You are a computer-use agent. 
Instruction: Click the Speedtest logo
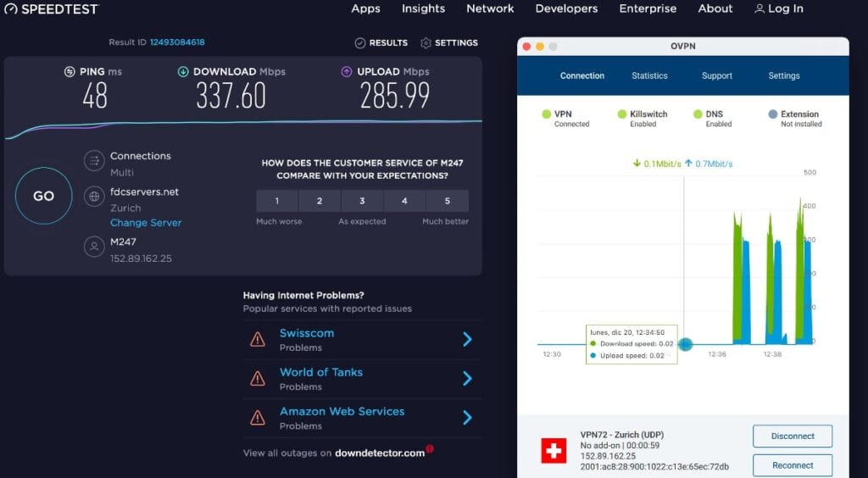[51, 8]
